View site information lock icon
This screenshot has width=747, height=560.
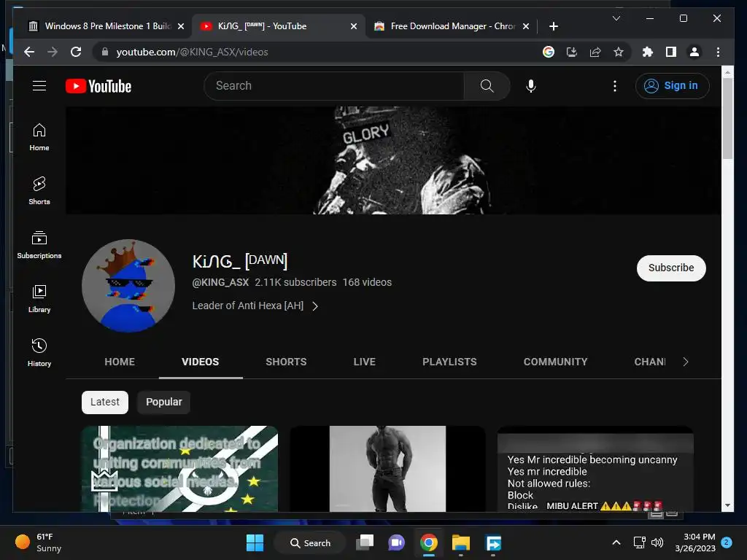[x=105, y=52]
